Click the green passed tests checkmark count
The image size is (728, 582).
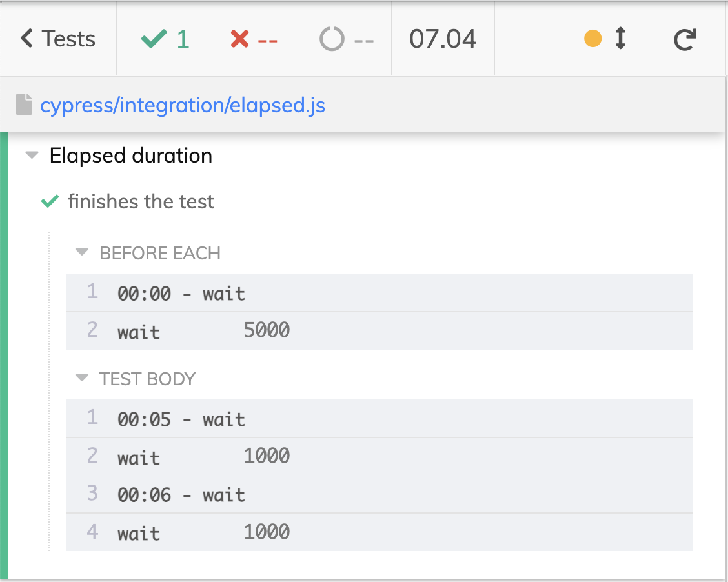pyautogui.click(x=165, y=39)
